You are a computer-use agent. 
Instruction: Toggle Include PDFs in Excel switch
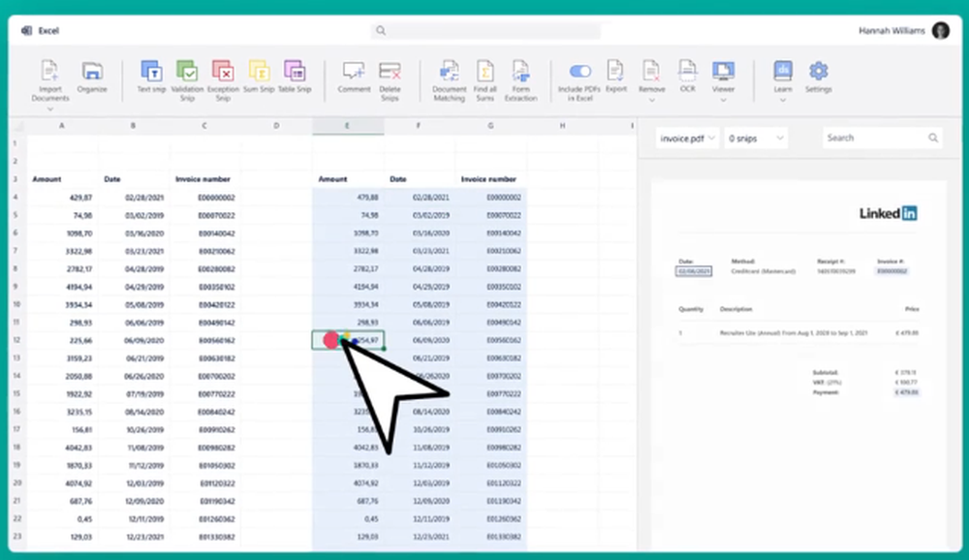pos(579,72)
